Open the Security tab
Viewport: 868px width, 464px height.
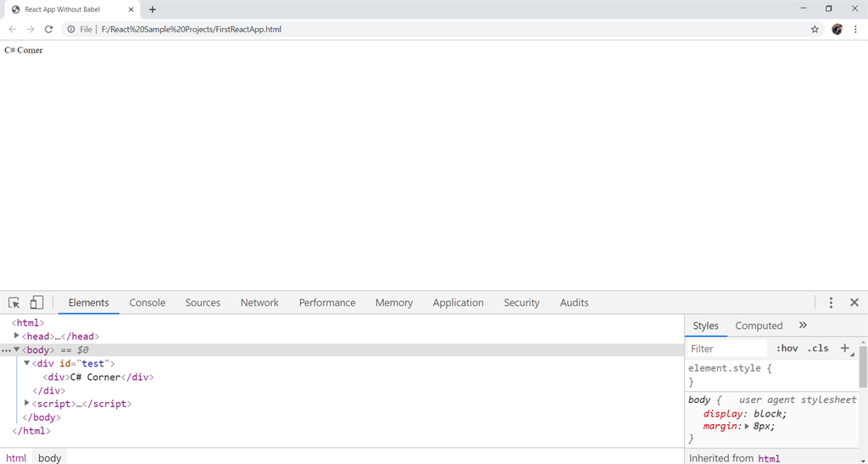pos(521,302)
